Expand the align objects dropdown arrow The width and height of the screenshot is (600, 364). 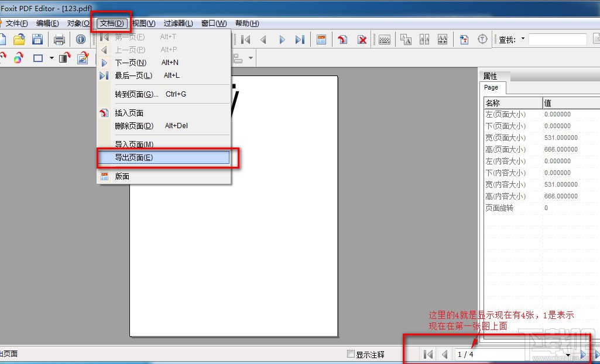click(x=251, y=58)
